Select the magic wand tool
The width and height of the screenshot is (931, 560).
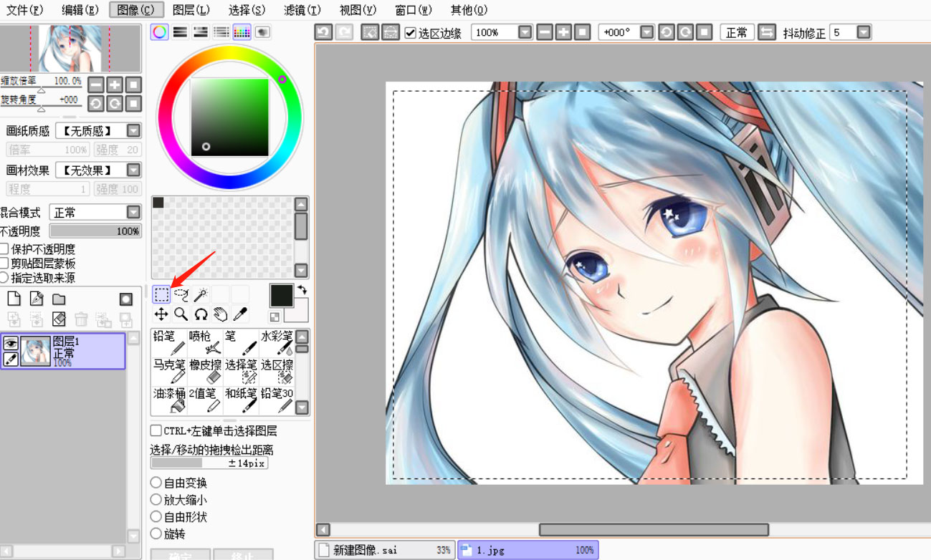pos(201,294)
